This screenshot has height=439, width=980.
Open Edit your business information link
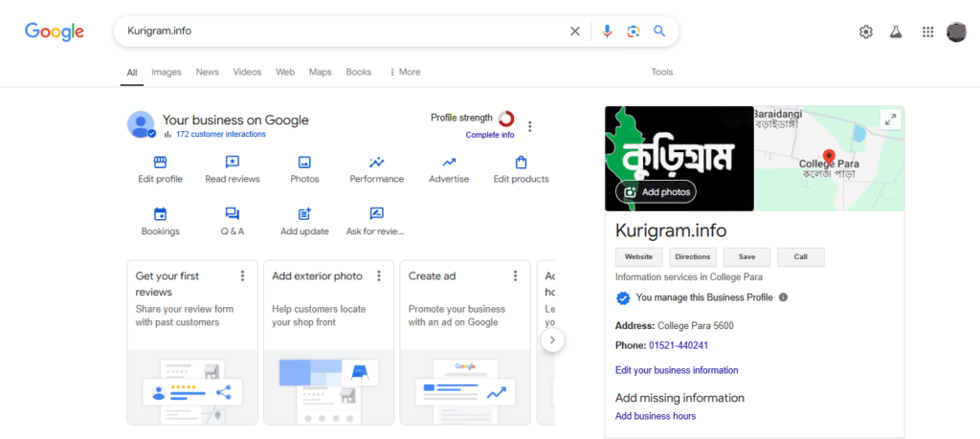click(x=677, y=370)
